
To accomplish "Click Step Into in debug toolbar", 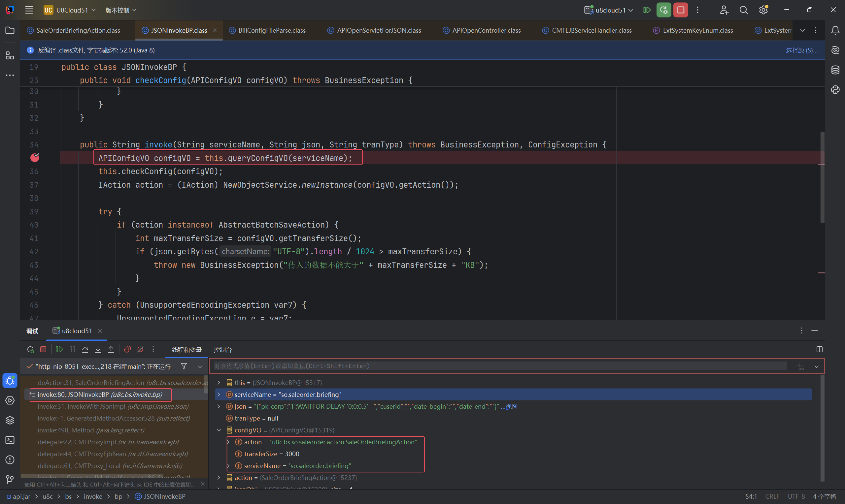I will pyautogui.click(x=98, y=350).
